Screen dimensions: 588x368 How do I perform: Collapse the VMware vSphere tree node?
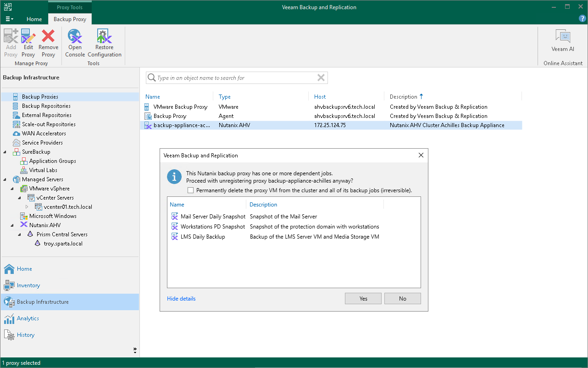pos(12,189)
